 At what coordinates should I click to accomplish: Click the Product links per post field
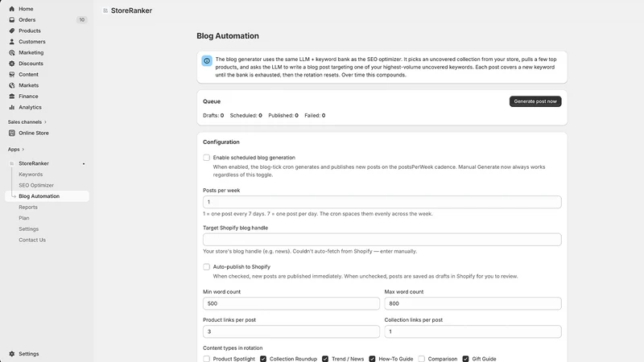[291, 331]
